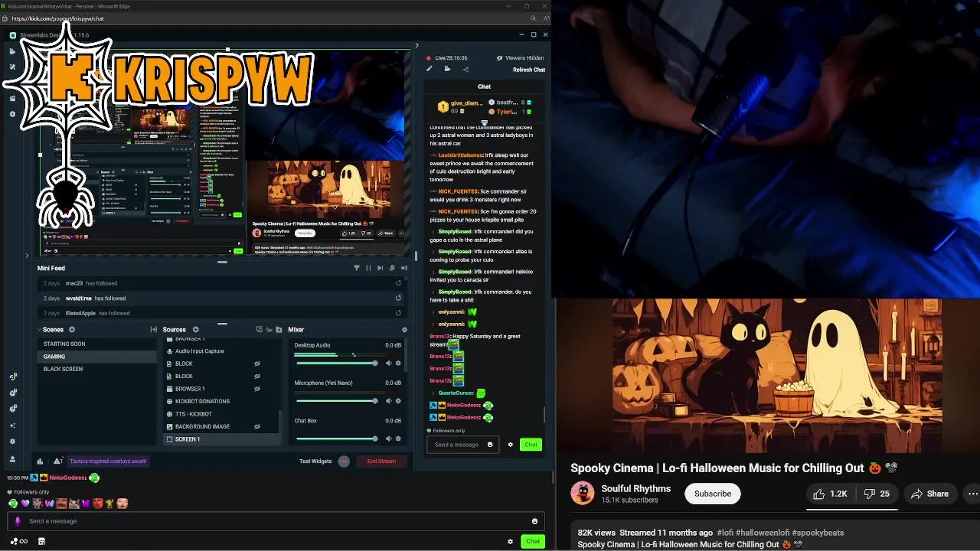Open Chat Box mixer settings gear
The height and width of the screenshot is (551, 980).
coord(398,439)
